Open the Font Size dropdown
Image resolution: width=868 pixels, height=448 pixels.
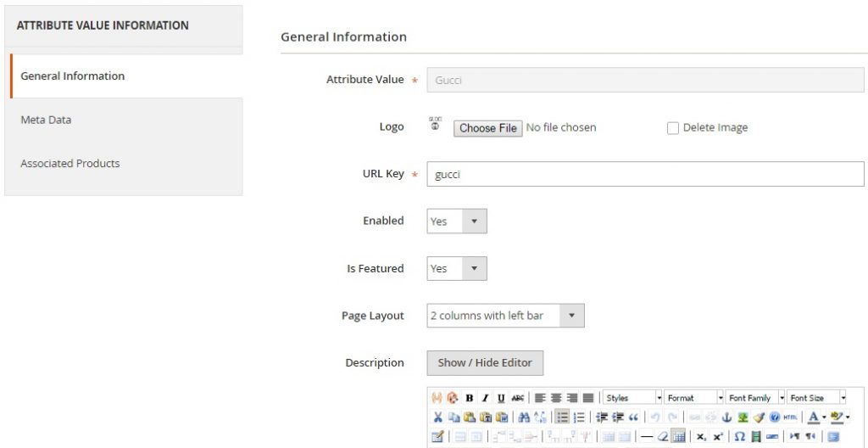[816, 398]
